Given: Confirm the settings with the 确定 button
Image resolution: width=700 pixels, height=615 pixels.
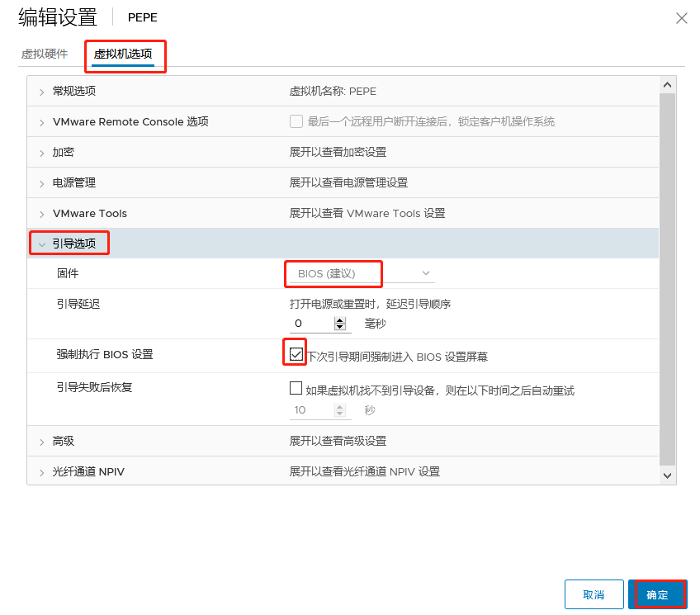Looking at the screenshot, I should point(657,594).
